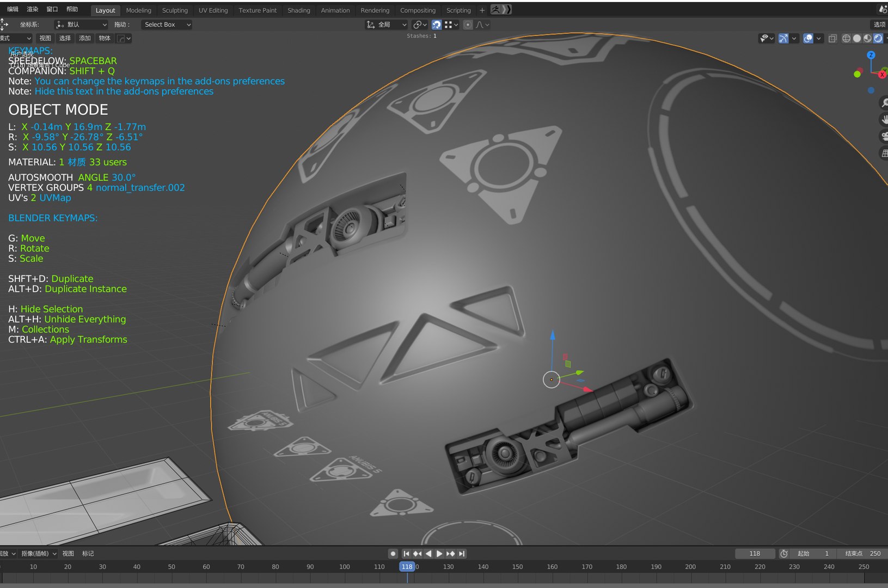The width and height of the screenshot is (888, 588).
Task: Click the pan view hand icon
Action: (x=884, y=119)
